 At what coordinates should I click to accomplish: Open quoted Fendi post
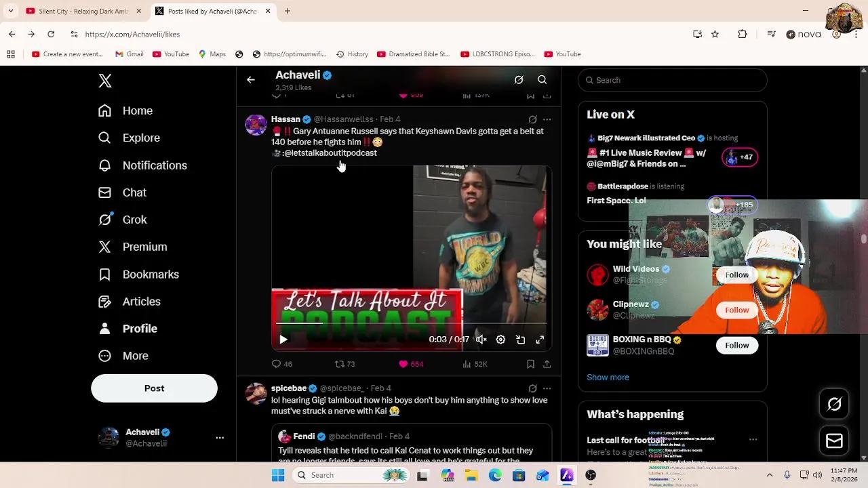412,443
